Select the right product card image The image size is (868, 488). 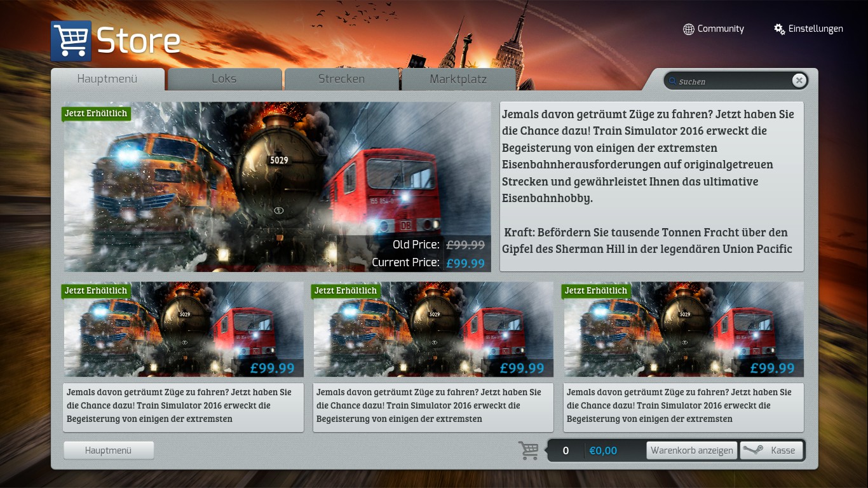coord(684,330)
